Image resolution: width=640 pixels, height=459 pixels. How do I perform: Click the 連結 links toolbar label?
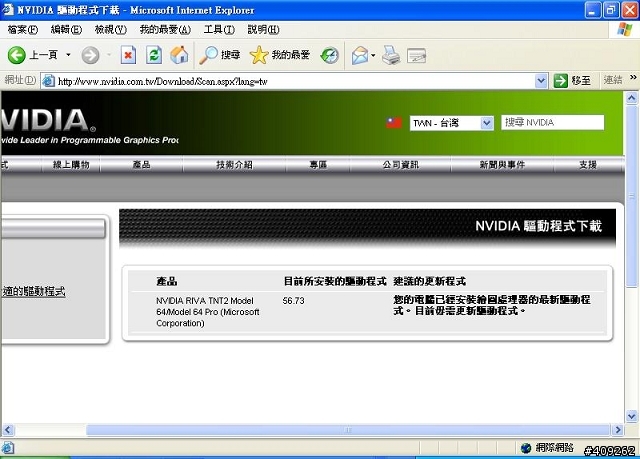(x=613, y=80)
